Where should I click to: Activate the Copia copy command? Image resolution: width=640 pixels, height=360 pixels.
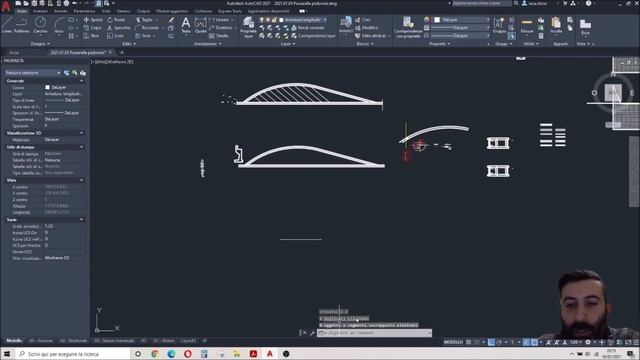coord(93,28)
